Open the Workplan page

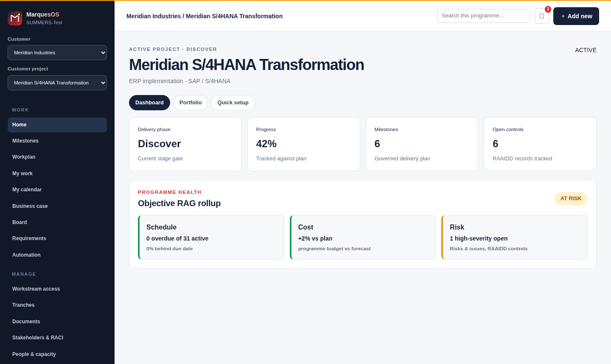57,157
